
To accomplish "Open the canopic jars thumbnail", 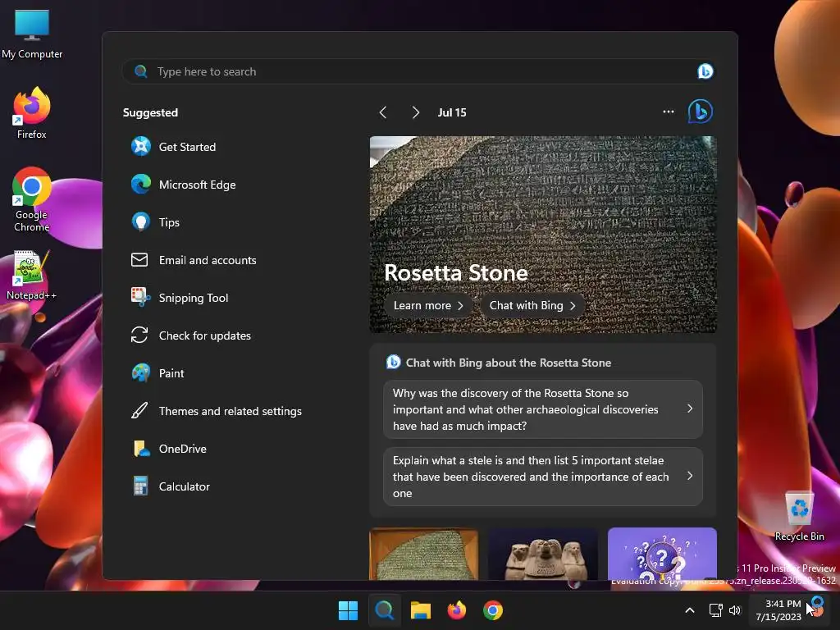I will 543,554.
